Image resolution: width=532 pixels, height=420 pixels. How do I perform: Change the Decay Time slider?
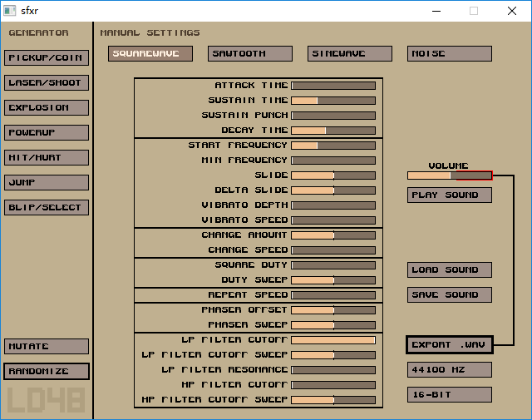point(333,131)
